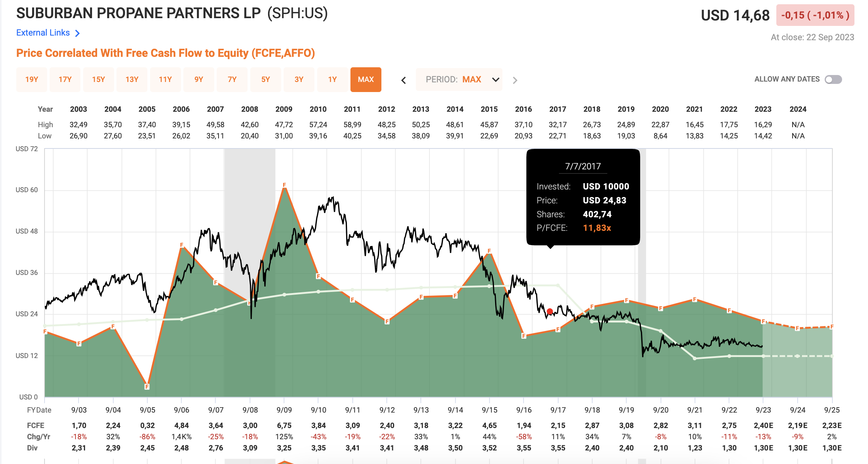Click the 9/05 FCFE value 0,32

147,426
